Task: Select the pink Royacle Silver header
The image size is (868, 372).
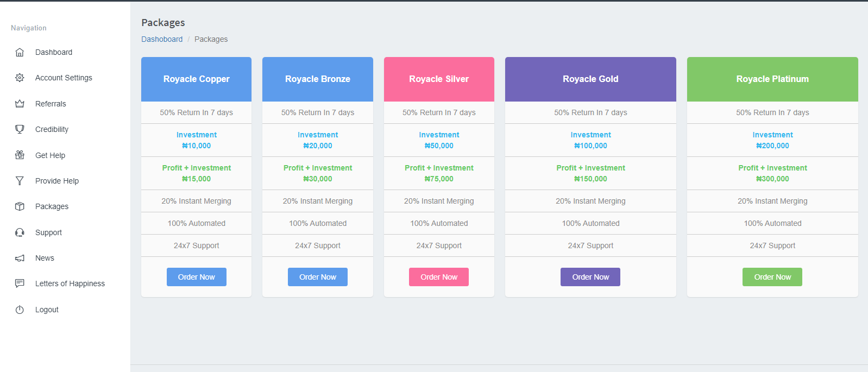Action: (439, 79)
